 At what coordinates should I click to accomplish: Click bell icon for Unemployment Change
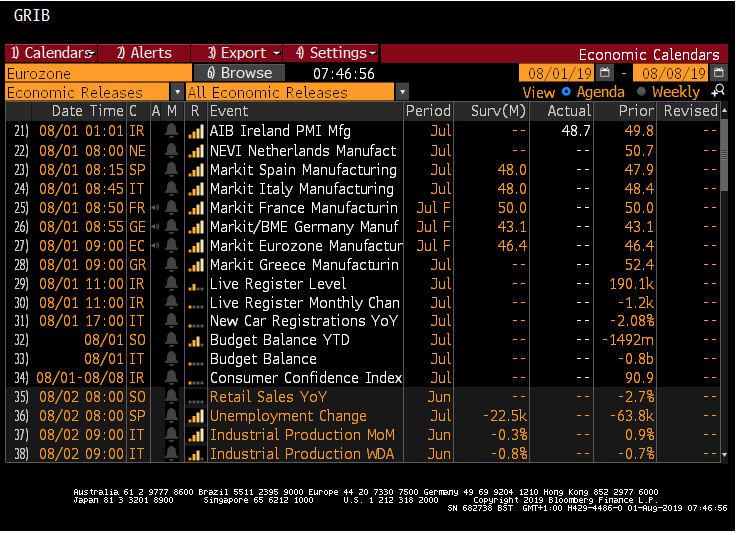172,416
